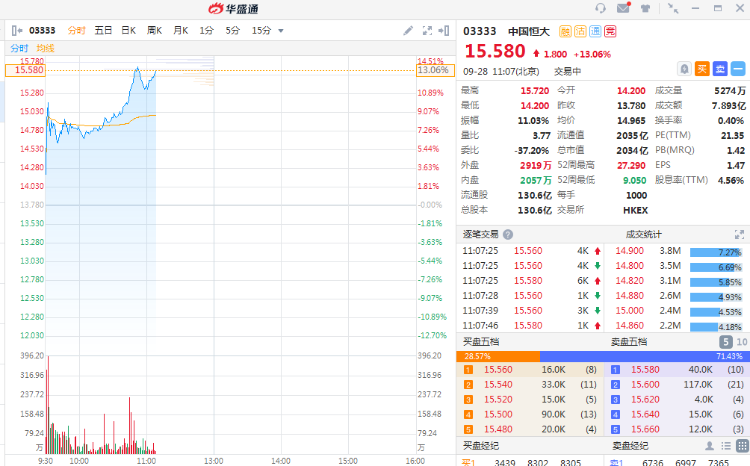Expand the 成交统计 panel
Viewport: 750px width, 466px height.
pyautogui.click(x=741, y=234)
